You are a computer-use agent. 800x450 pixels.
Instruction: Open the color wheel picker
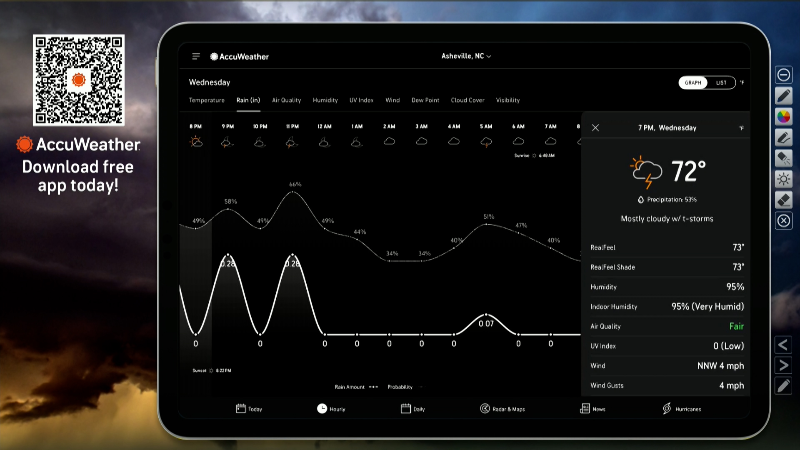click(x=784, y=116)
